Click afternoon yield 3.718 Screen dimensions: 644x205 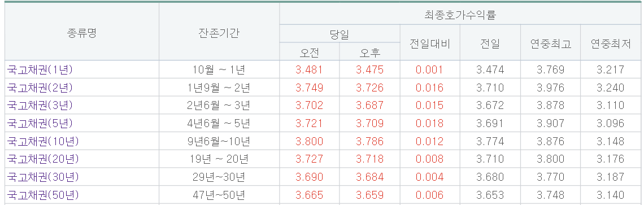pos(369,159)
